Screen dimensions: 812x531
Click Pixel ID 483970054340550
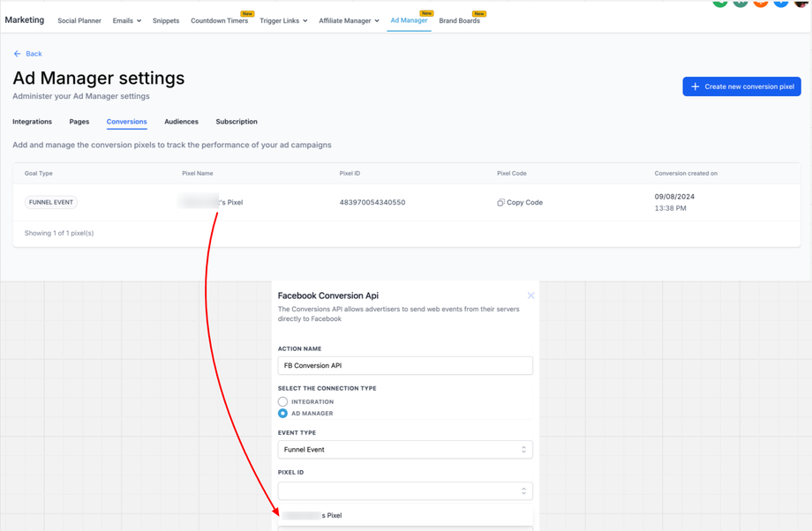click(x=372, y=202)
